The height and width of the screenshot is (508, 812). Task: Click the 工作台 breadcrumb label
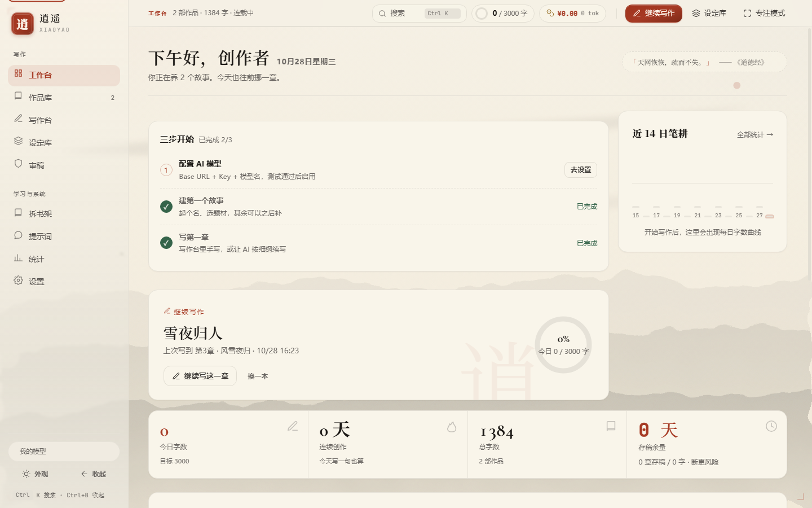click(157, 13)
